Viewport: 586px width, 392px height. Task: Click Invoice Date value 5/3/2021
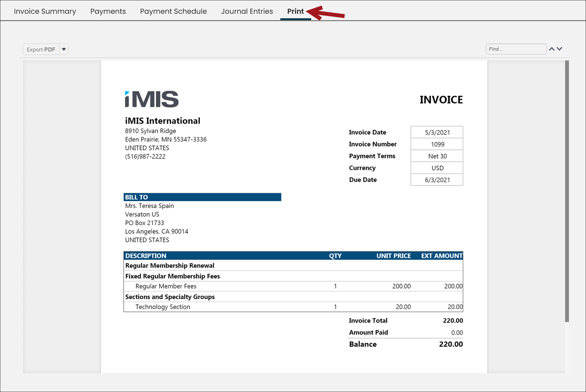coord(437,132)
